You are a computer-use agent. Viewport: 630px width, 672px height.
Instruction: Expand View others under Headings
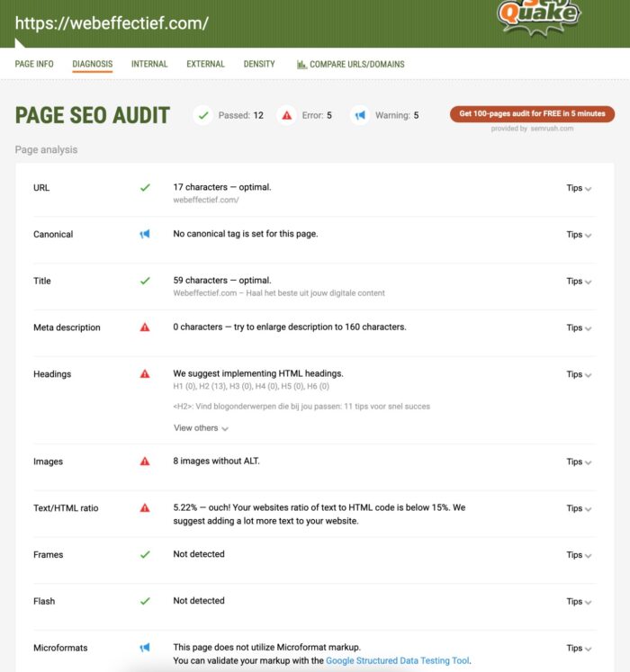201,428
